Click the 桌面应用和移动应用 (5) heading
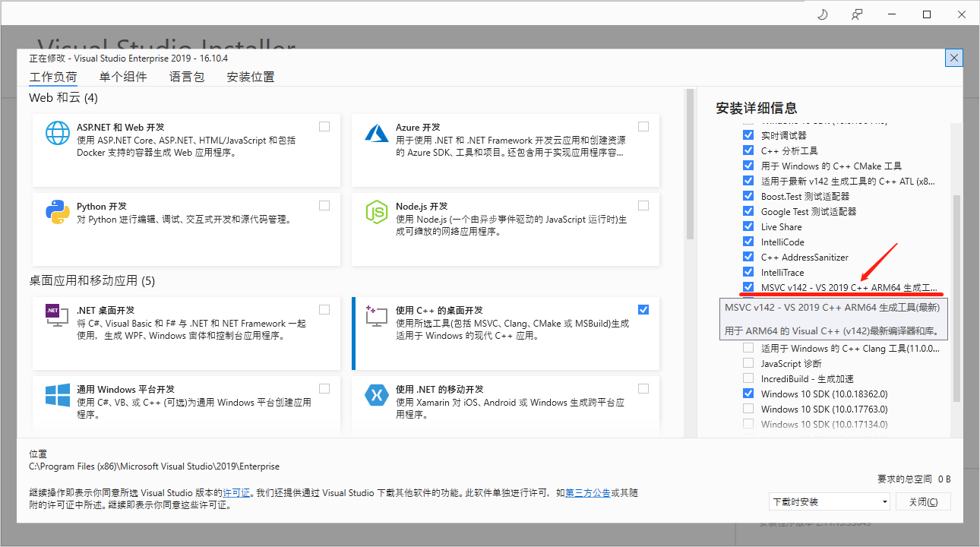 pos(92,280)
